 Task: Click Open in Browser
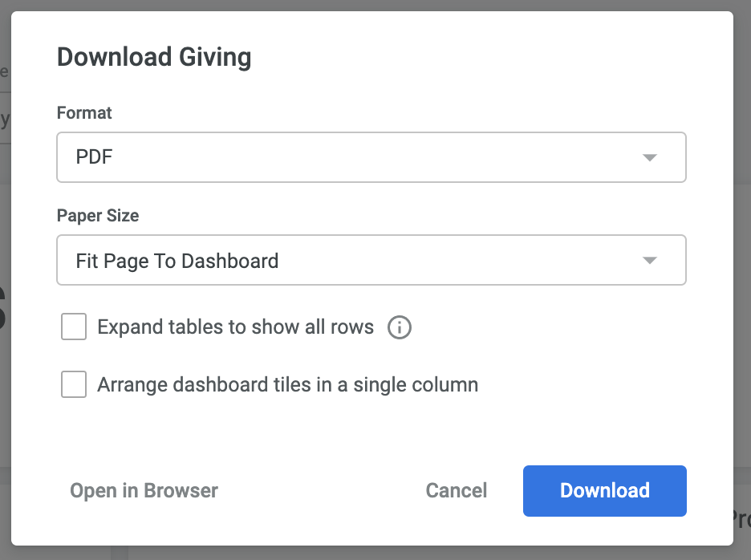point(144,490)
